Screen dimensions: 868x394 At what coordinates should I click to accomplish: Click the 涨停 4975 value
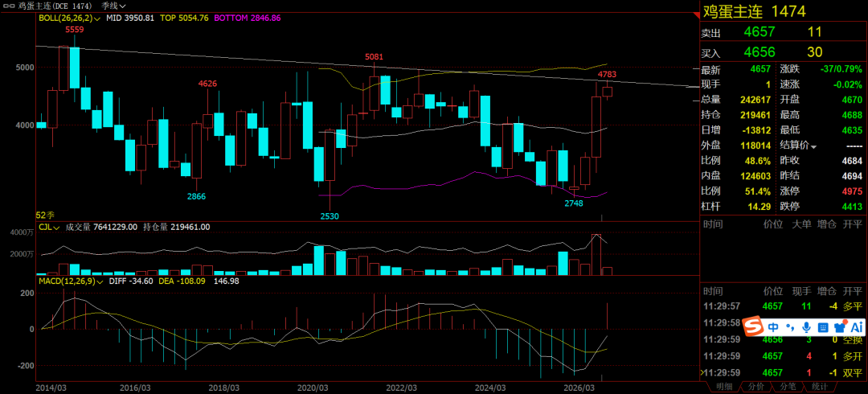[853, 191]
